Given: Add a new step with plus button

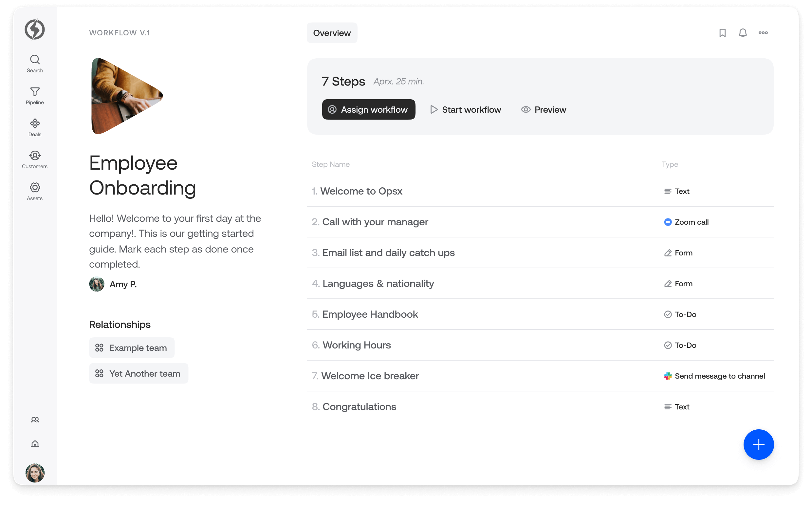Looking at the screenshot, I should tap(759, 444).
